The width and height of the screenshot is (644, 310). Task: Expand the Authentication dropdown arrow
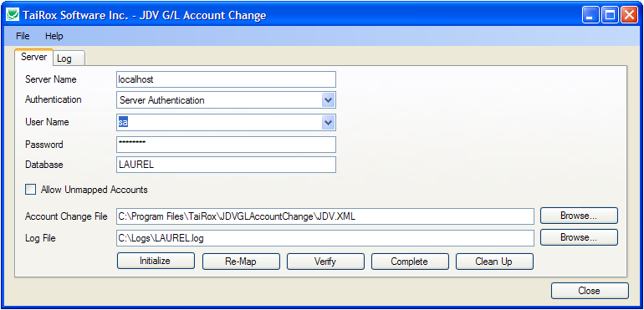click(x=328, y=99)
